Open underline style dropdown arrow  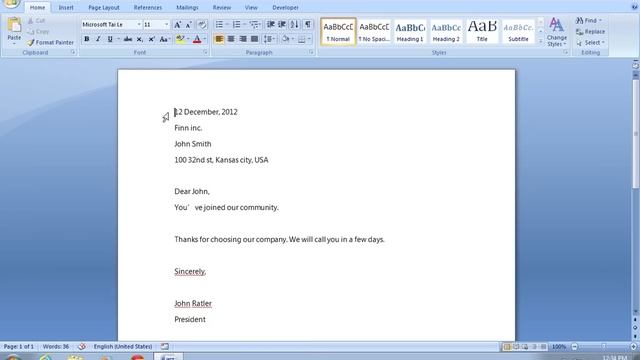pyautogui.click(x=118, y=39)
